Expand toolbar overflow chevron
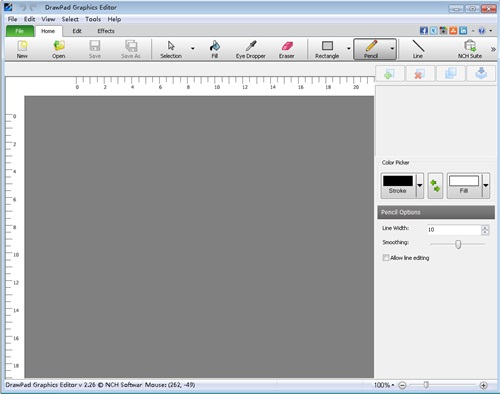 (493, 49)
